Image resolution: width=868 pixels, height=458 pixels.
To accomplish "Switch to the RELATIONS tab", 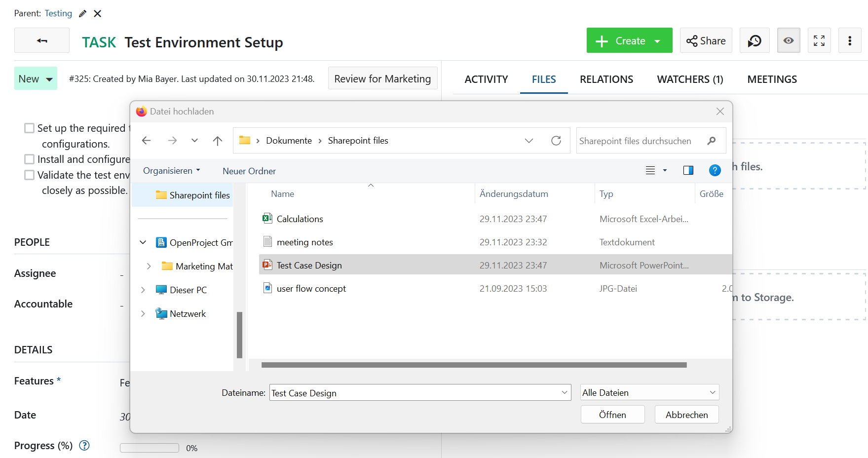I will [606, 79].
